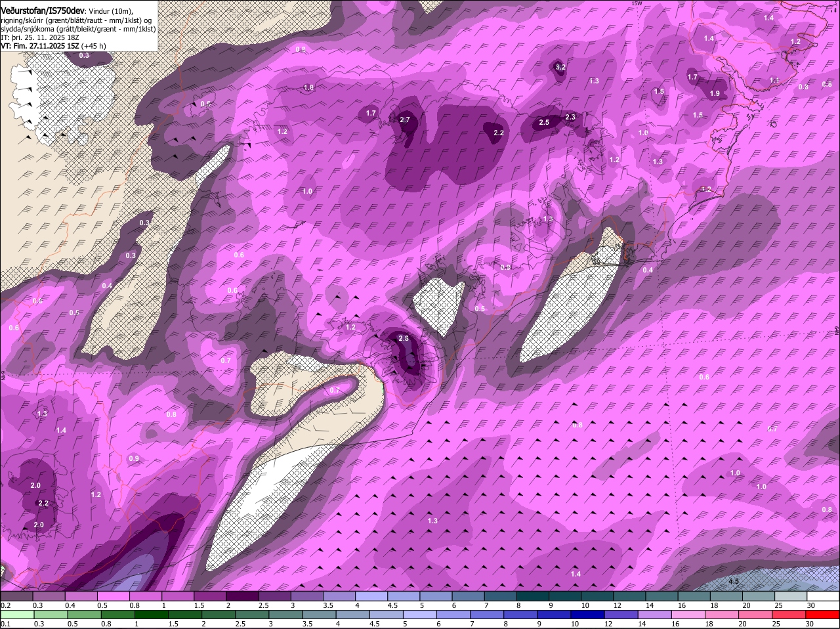Image resolution: width=840 pixels, height=629 pixels.
Task: Click the upper legend swatch between 4 and 4.5
Action: pyautogui.click(x=372, y=596)
